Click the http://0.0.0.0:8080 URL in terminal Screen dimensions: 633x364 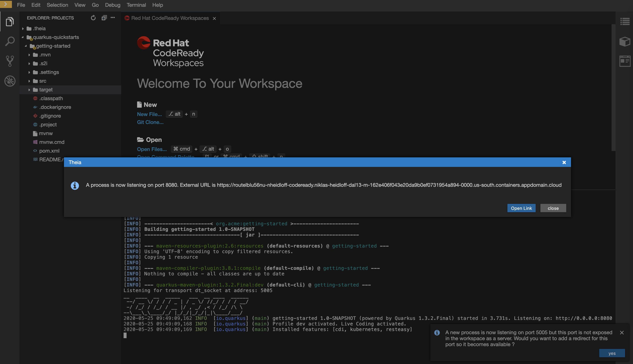[584, 318]
